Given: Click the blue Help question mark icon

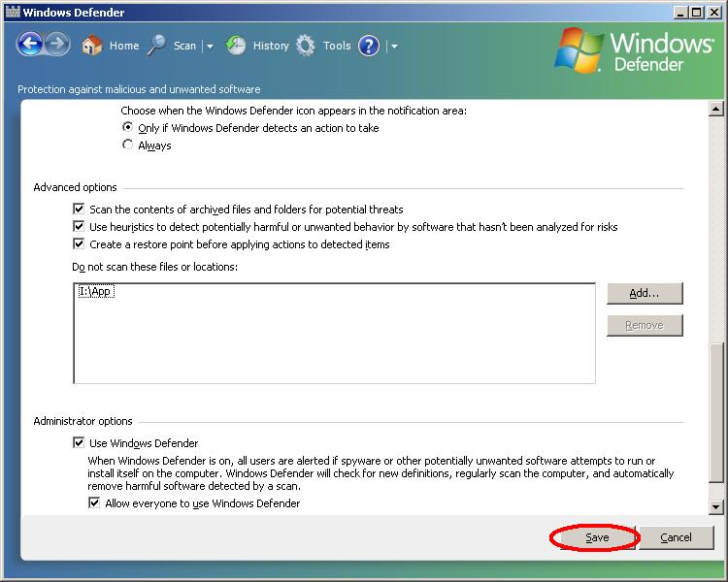Looking at the screenshot, I should point(369,46).
